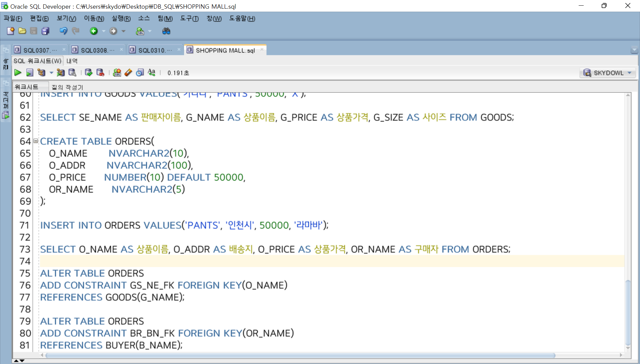Click the Undo arrow icon
640x364 pixels.
pos(63,31)
